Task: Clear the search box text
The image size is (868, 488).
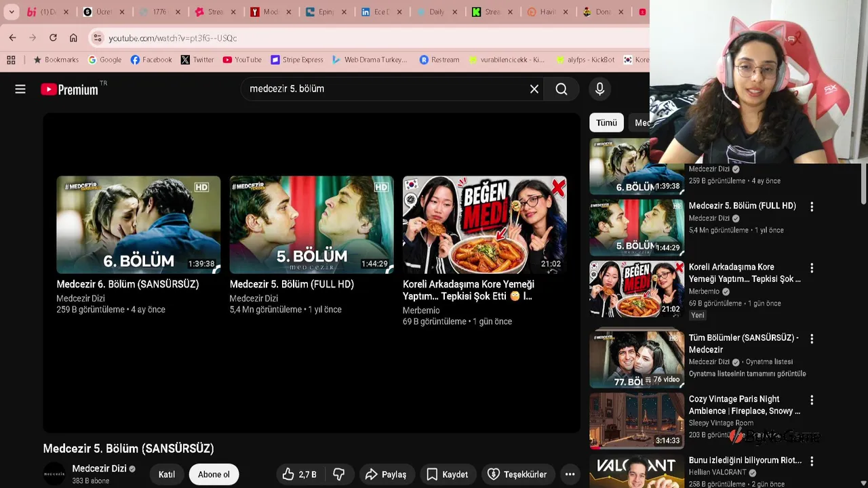Action: coord(534,89)
